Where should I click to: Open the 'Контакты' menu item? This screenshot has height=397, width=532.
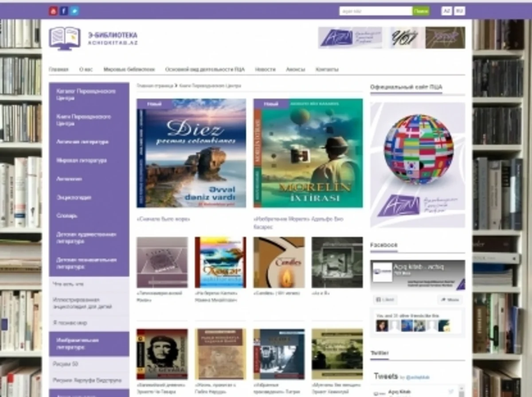327,70
